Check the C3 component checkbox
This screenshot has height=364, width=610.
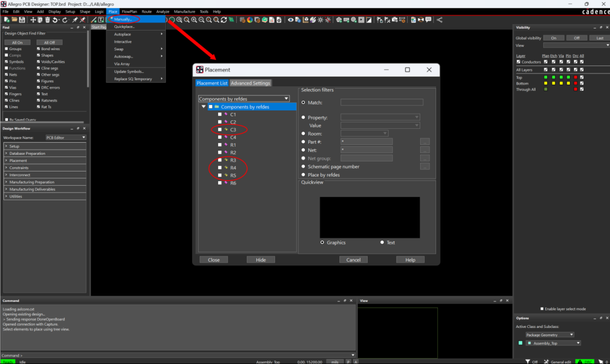click(220, 129)
